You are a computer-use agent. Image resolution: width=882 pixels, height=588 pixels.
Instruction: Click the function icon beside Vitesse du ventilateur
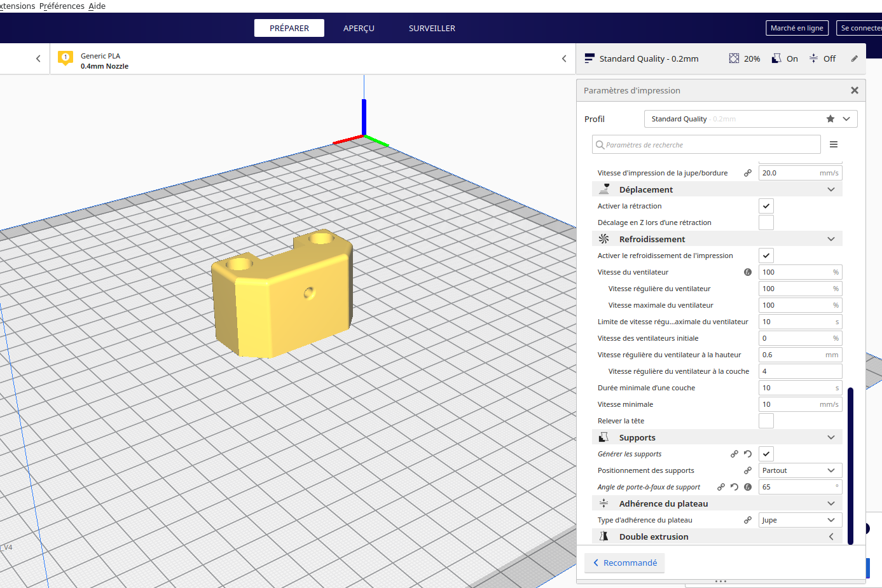[x=748, y=272]
